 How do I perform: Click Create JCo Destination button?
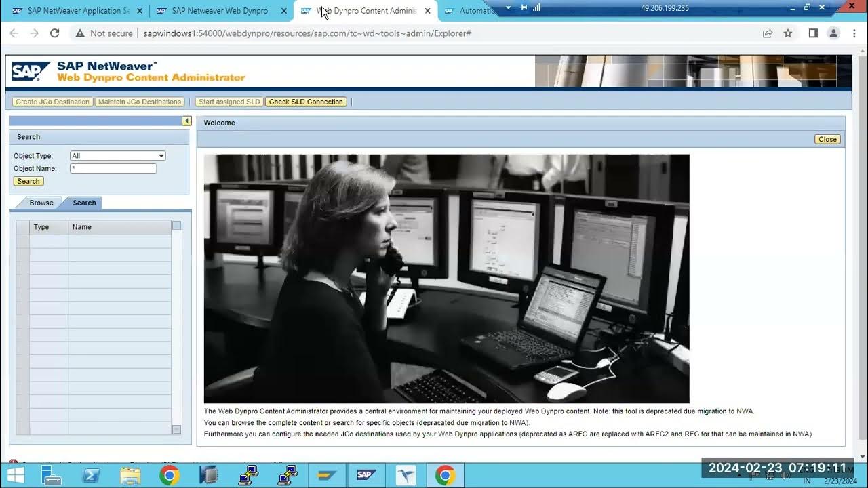52,102
